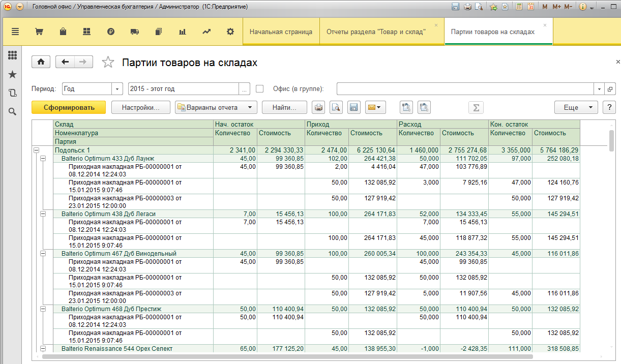Click the M+ memory add button
Screen dimensions: 621x364
556,7
